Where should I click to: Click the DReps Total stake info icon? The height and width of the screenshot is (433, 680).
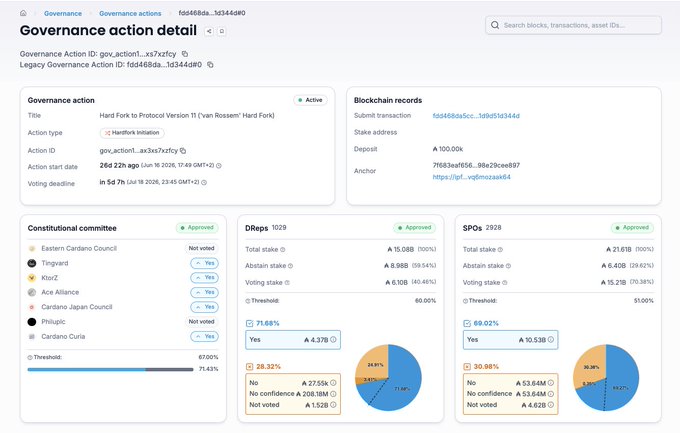point(283,249)
